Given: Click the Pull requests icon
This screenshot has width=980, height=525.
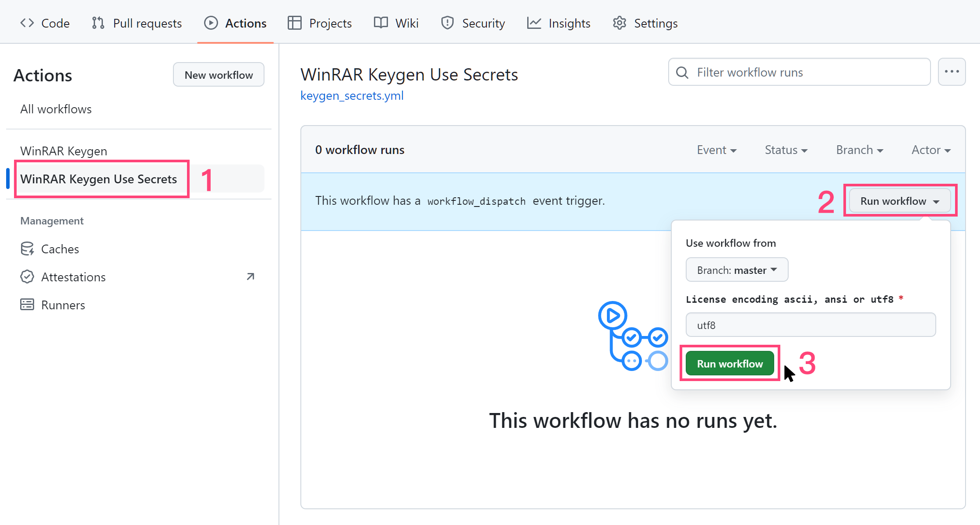Looking at the screenshot, I should coord(98,23).
